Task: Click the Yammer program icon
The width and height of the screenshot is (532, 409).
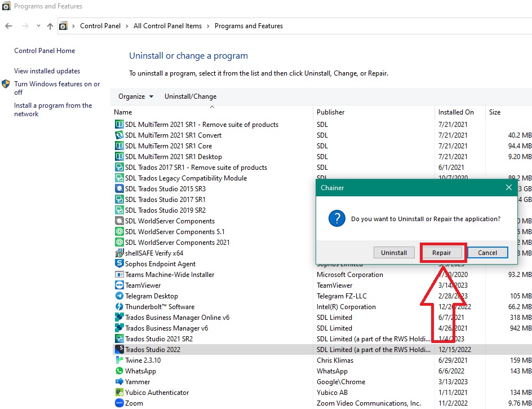Action: click(119, 381)
